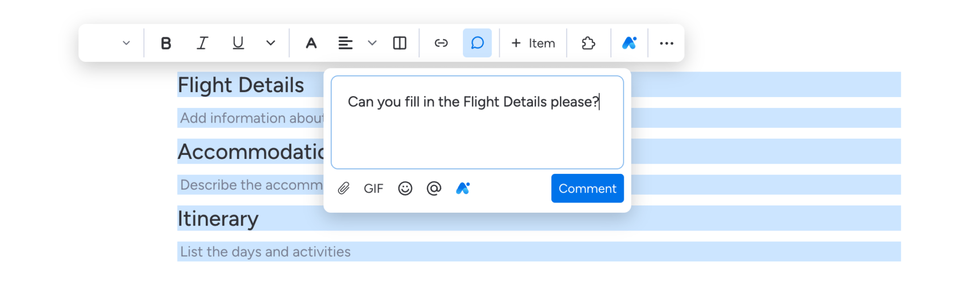Open the text style dropdown chevron
Screen dimensions: 980x298
[x=126, y=43]
